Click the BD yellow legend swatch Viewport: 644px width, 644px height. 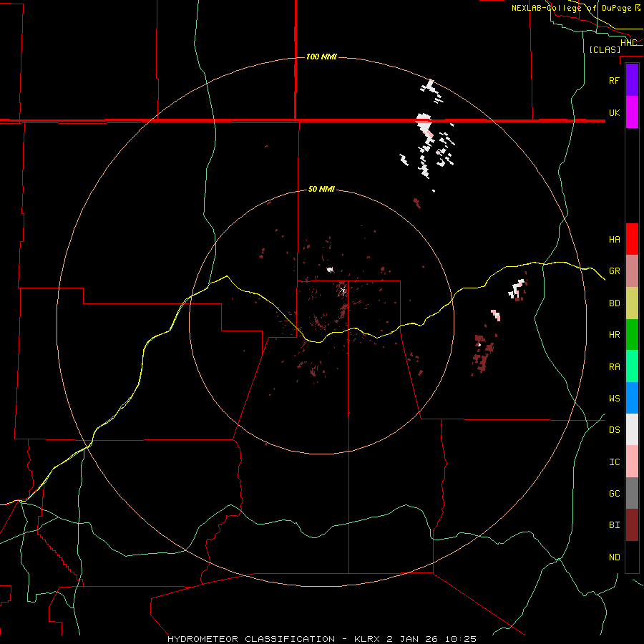632,303
